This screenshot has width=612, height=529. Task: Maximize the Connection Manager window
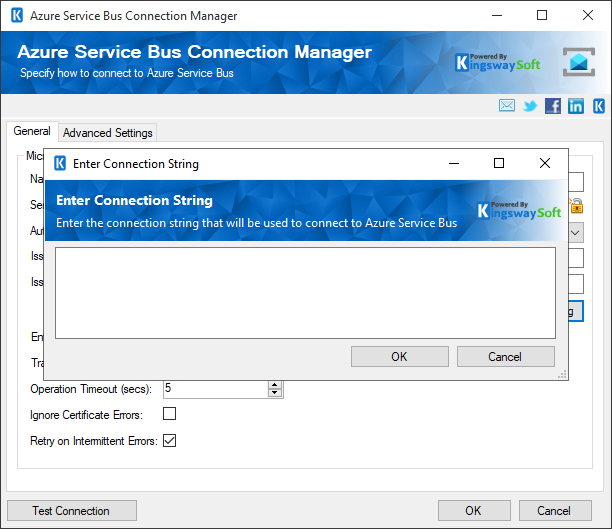pyautogui.click(x=542, y=15)
